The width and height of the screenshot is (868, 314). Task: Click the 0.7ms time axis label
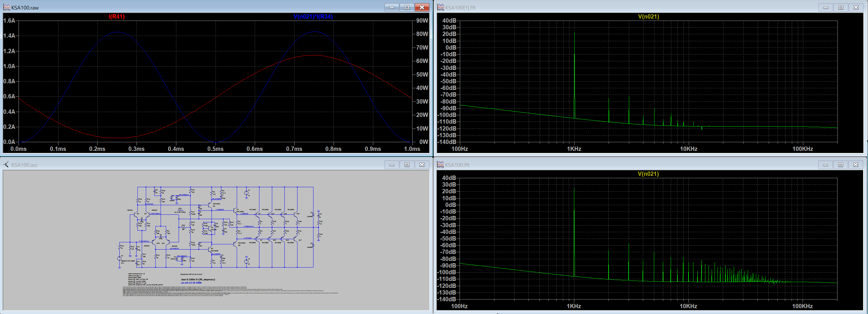[294, 149]
